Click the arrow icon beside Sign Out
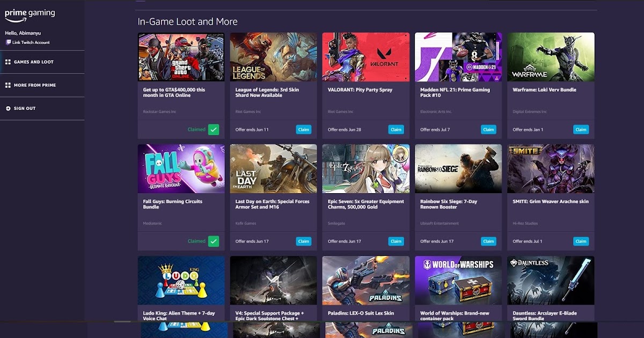644x338 pixels. point(9,108)
